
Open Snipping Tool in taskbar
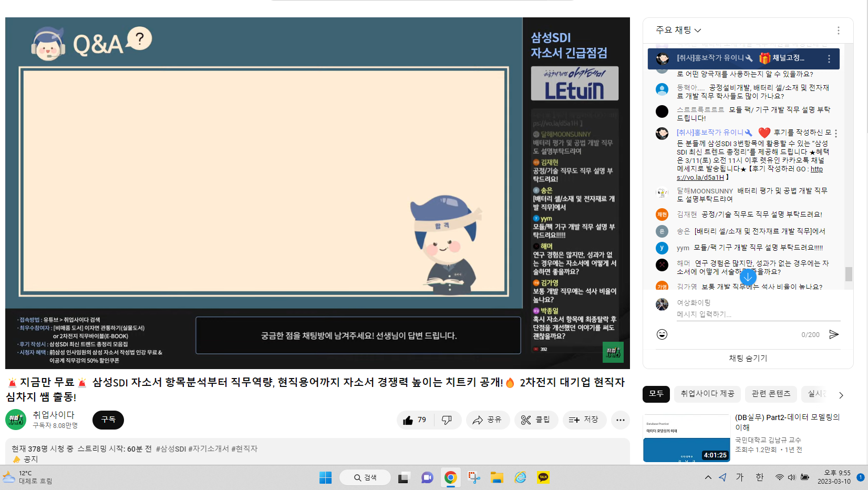point(474,477)
